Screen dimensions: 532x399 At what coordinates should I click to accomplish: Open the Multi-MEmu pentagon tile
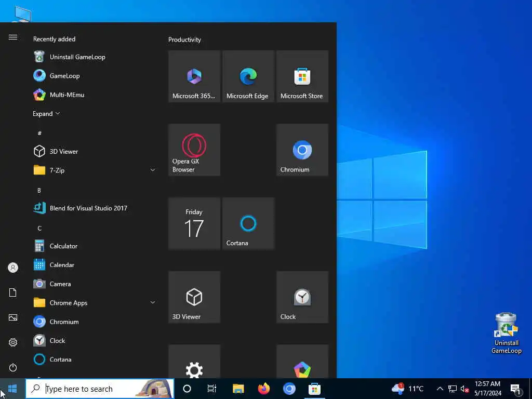click(302, 362)
